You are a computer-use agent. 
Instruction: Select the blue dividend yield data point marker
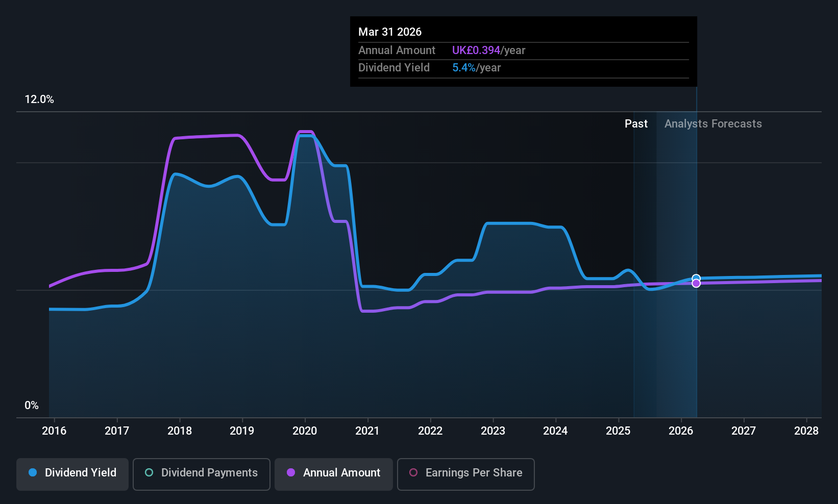coord(696,279)
